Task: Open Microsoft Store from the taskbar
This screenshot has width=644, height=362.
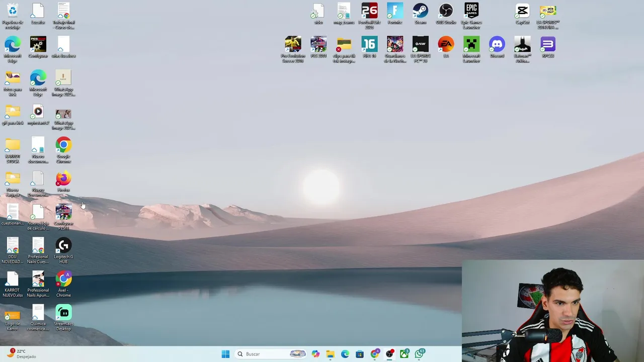Action: [x=360, y=354]
